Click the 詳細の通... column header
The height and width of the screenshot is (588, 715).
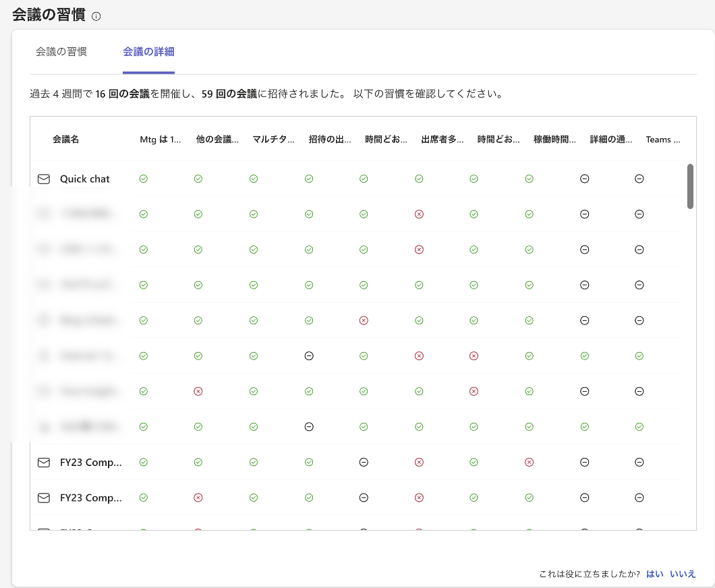tap(611, 140)
